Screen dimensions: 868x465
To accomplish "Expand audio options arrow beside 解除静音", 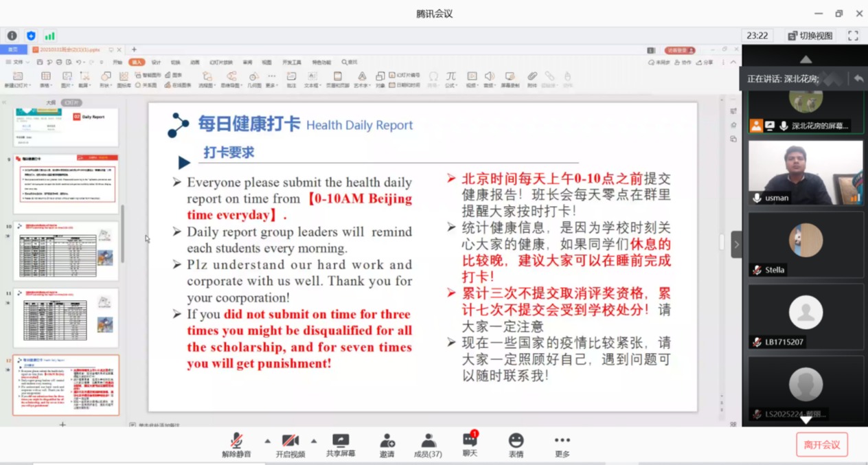I will pyautogui.click(x=267, y=441).
